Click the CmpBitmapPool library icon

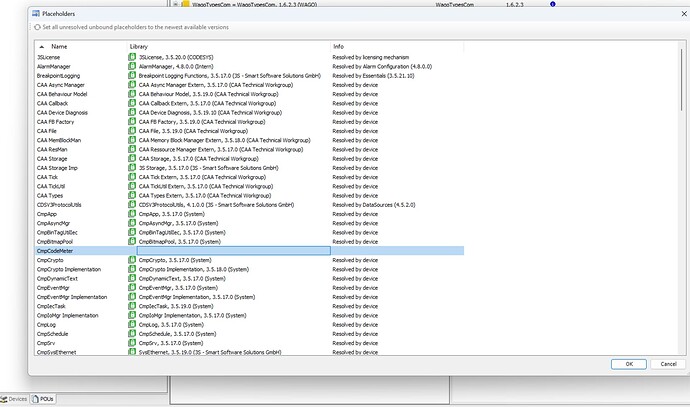tap(132, 242)
